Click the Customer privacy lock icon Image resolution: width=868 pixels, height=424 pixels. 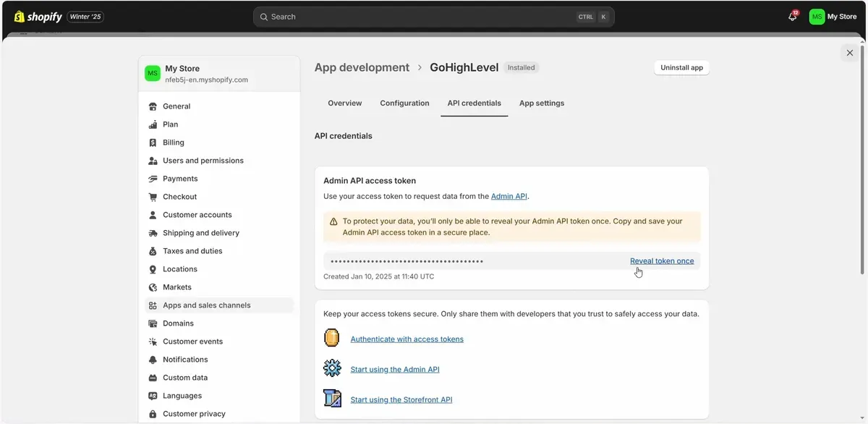point(153,414)
